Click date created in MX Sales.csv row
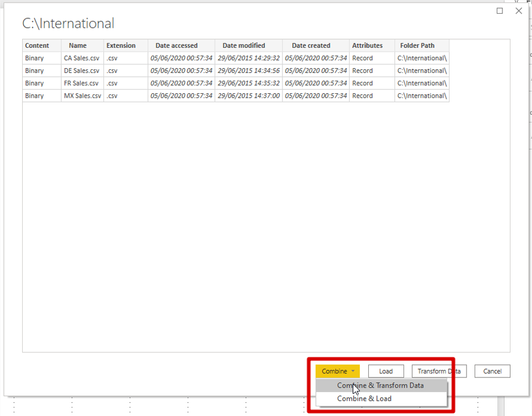This screenshot has height=416, width=532. click(316, 95)
